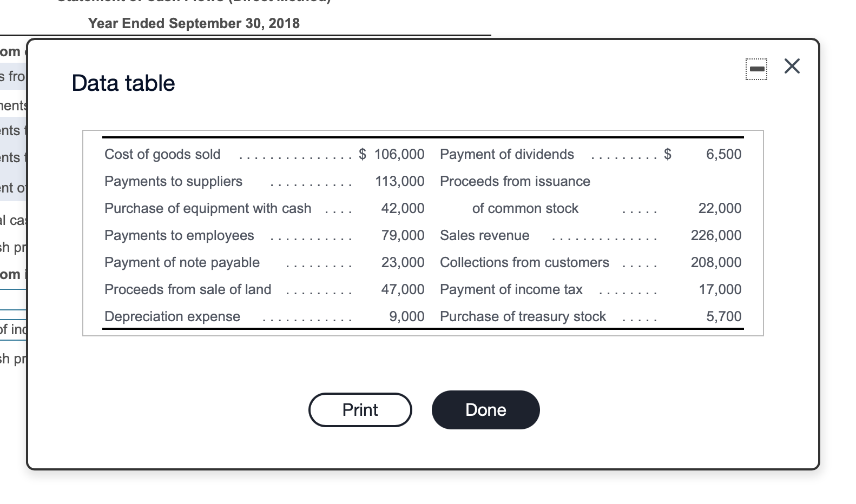Select Collections from customers amount
Image resolution: width=856 pixels, height=504 pixels.
click(x=715, y=262)
